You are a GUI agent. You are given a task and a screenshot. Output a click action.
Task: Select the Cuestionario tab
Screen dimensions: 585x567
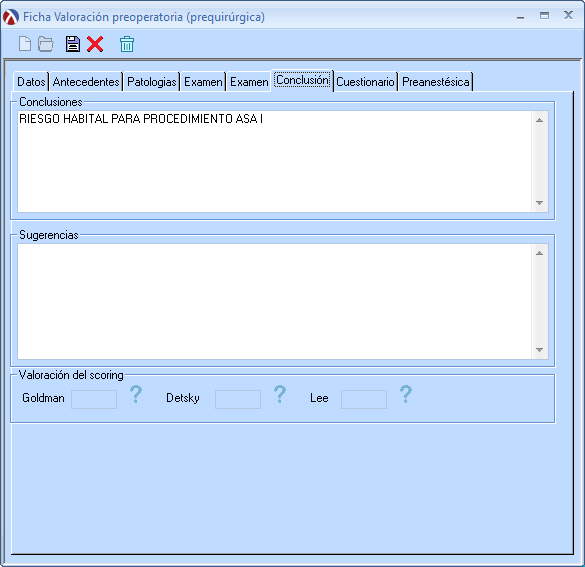point(365,81)
